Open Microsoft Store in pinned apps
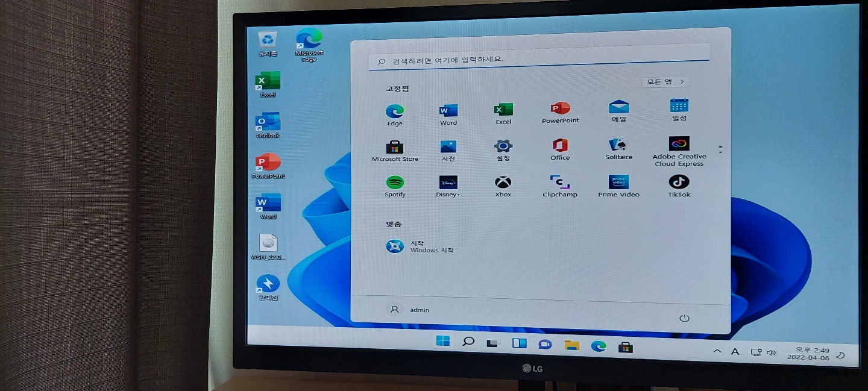 (395, 151)
